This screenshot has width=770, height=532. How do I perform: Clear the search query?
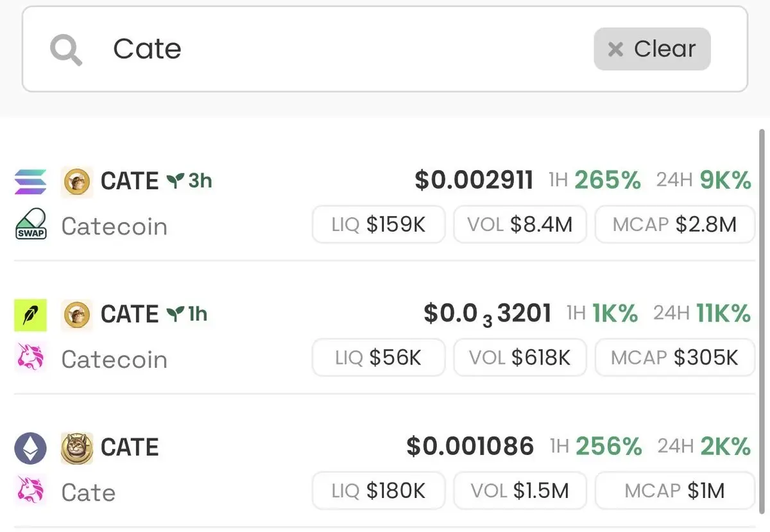pos(652,49)
